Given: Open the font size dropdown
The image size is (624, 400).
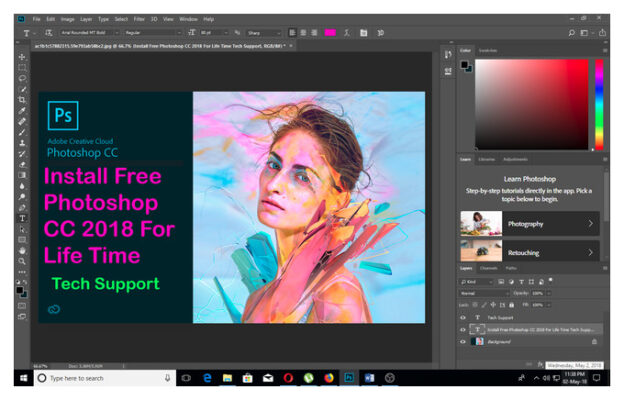Looking at the screenshot, I should pyautogui.click(x=214, y=33).
